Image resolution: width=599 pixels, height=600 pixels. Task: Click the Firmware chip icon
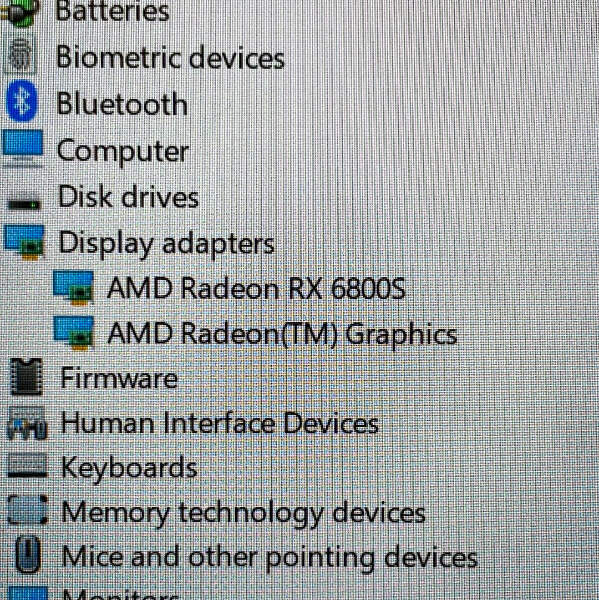coord(26,377)
